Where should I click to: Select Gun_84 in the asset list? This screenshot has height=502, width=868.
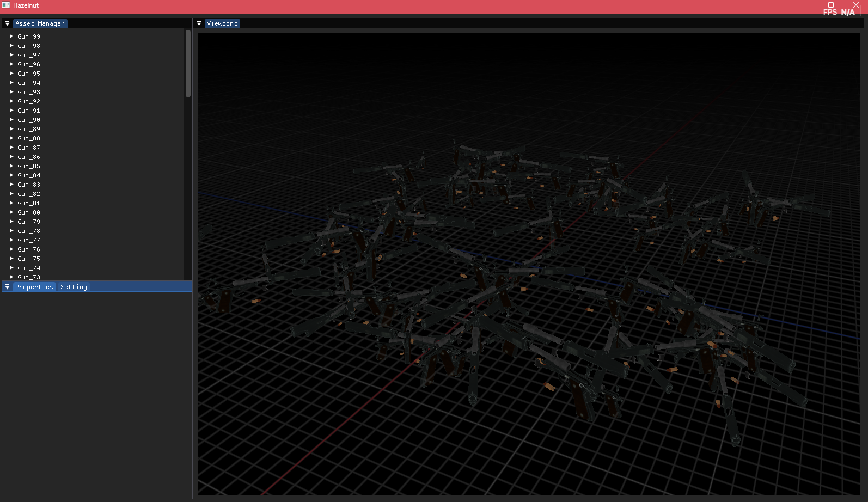pos(29,175)
